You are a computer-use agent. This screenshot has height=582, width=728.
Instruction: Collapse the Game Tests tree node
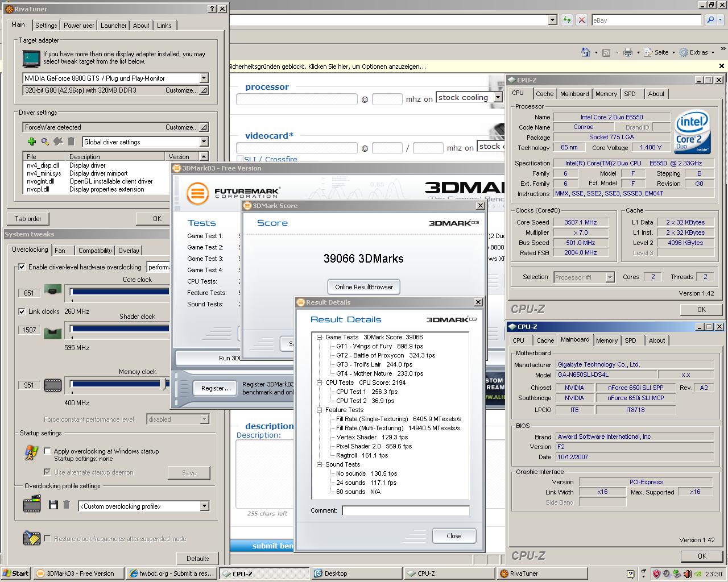tap(320, 337)
